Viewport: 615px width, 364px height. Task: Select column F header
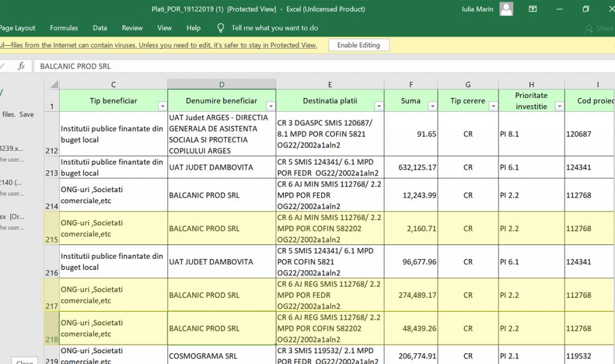pyautogui.click(x=411, y=84)
